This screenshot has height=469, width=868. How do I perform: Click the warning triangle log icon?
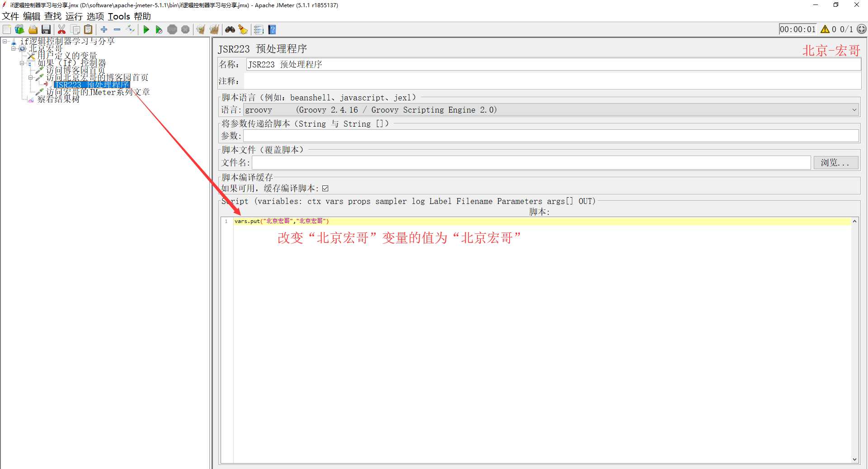(825, 29)
